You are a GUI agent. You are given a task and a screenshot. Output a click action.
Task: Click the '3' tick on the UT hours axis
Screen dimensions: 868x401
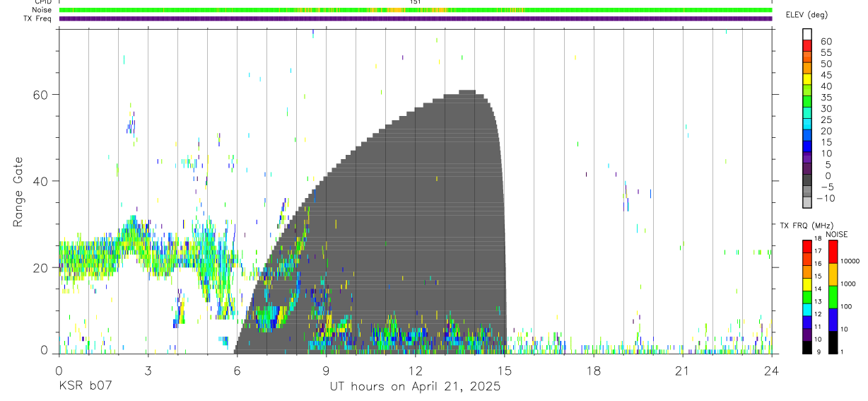pyautogui.click(x=148, y=370)
